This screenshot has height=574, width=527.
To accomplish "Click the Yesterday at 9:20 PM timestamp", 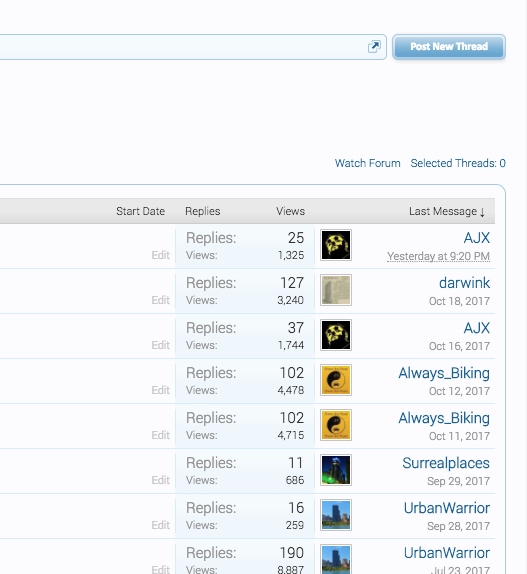I will 438,256.
